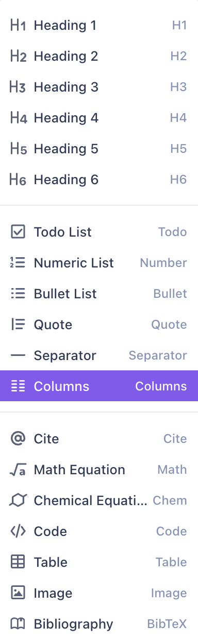
Task: Insert a Heading 2 block
Action: coord(99,56)
